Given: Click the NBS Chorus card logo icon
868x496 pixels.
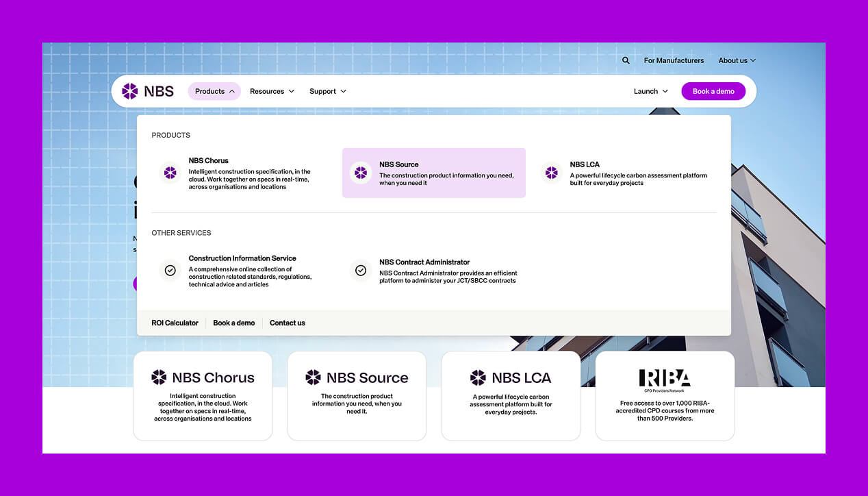Looking at the screenshot, I should pyautogui.click(x=159, y=377).
